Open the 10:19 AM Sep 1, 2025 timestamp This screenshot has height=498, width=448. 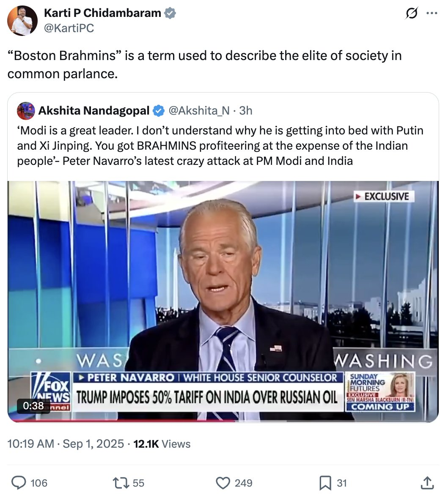point(66,444)
